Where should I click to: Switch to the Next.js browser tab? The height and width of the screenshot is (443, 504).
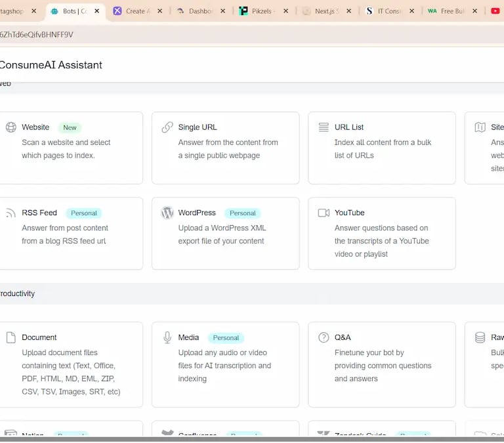tap(327, 11)
